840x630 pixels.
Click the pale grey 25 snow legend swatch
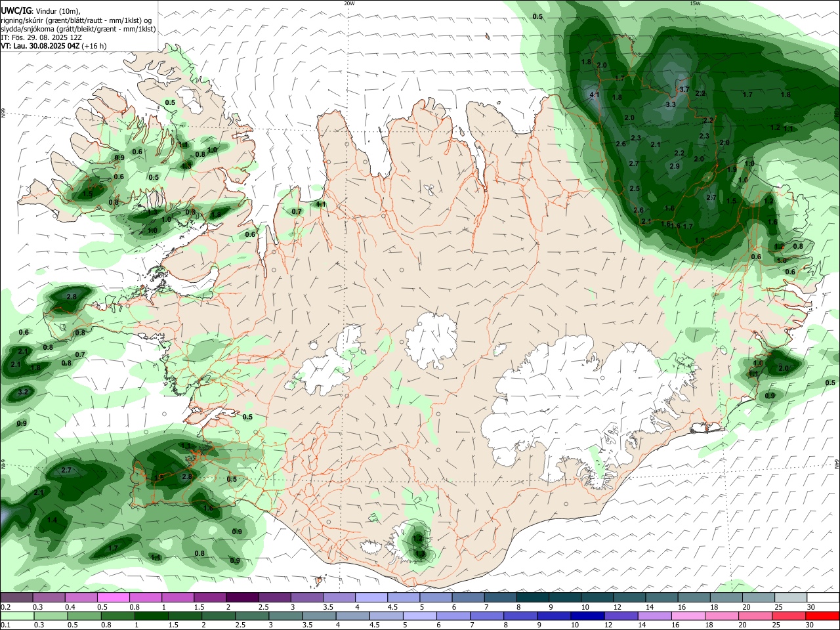[x=791, y=597]
